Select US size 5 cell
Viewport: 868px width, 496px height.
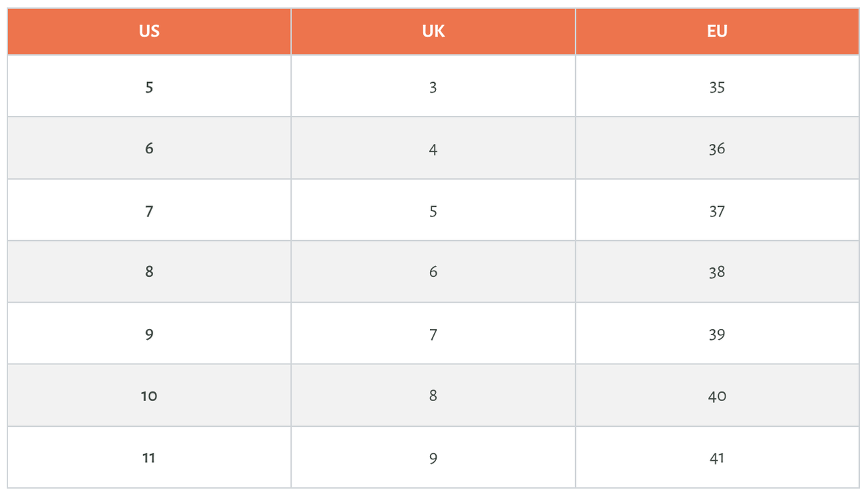coord(149,86)
